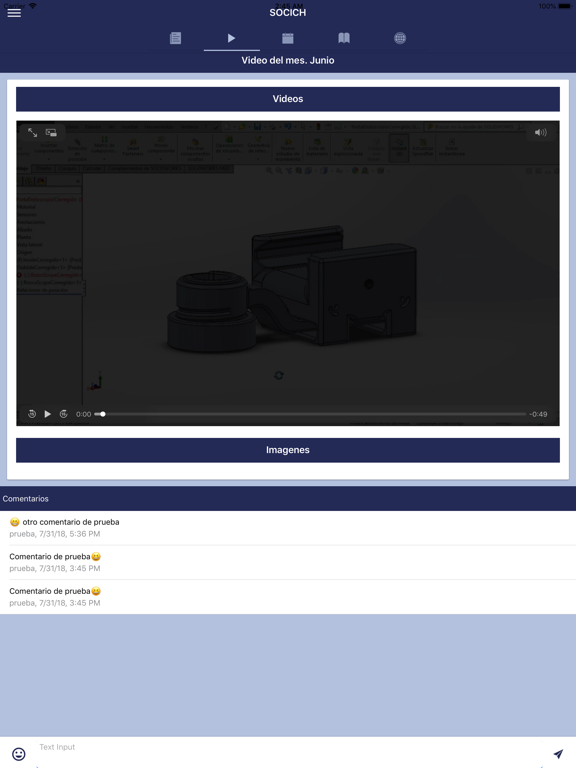Viewport: 576px width, 768px height.
Task: Click the 0:00 elapsed time label
Action: pos(83,414)
